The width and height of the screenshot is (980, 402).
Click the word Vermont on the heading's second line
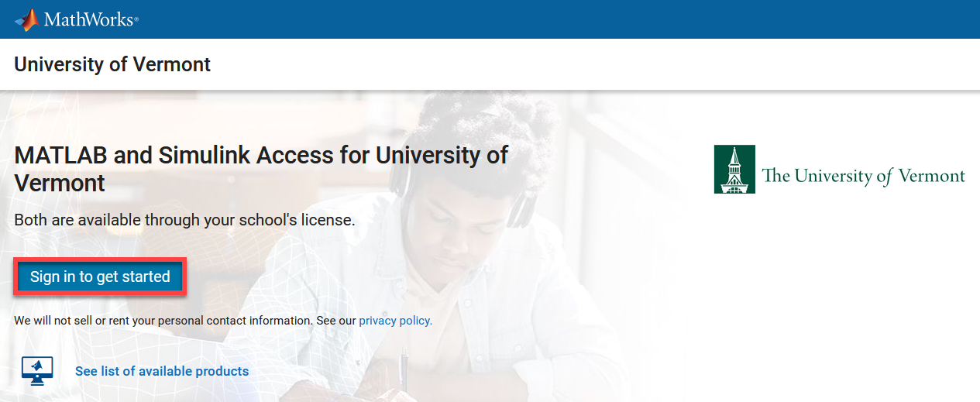pyautogui.click(x=60, y=184)
